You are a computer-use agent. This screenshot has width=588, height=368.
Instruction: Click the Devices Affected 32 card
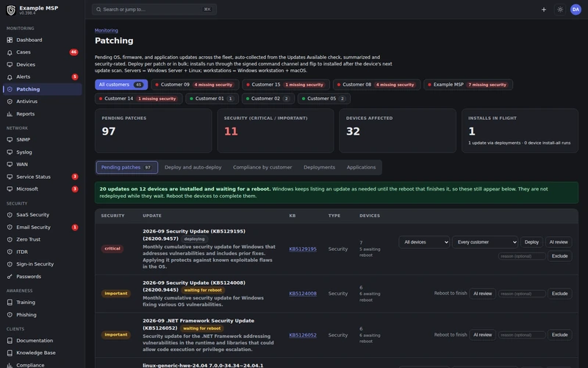[x=398, y=131]
